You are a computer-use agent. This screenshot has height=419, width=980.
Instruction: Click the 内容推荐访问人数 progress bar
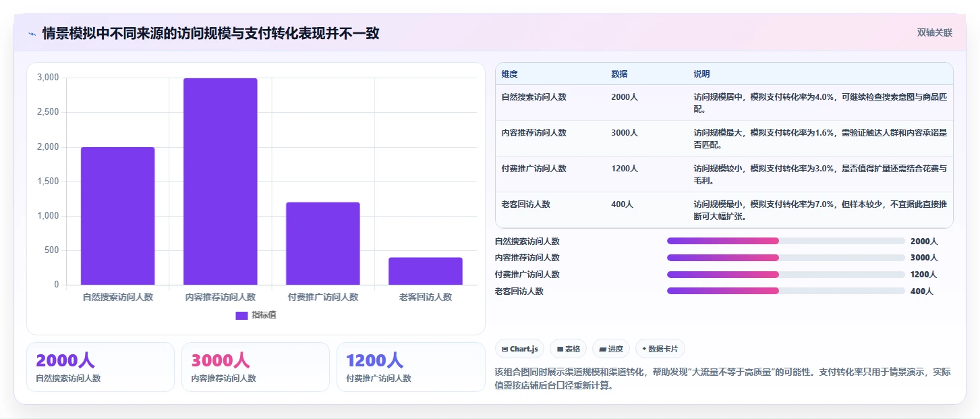tap(786, 258)
